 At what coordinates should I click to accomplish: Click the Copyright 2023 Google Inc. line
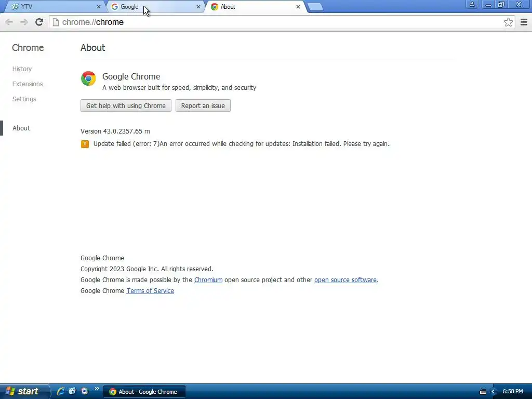[x=147, y=269]
